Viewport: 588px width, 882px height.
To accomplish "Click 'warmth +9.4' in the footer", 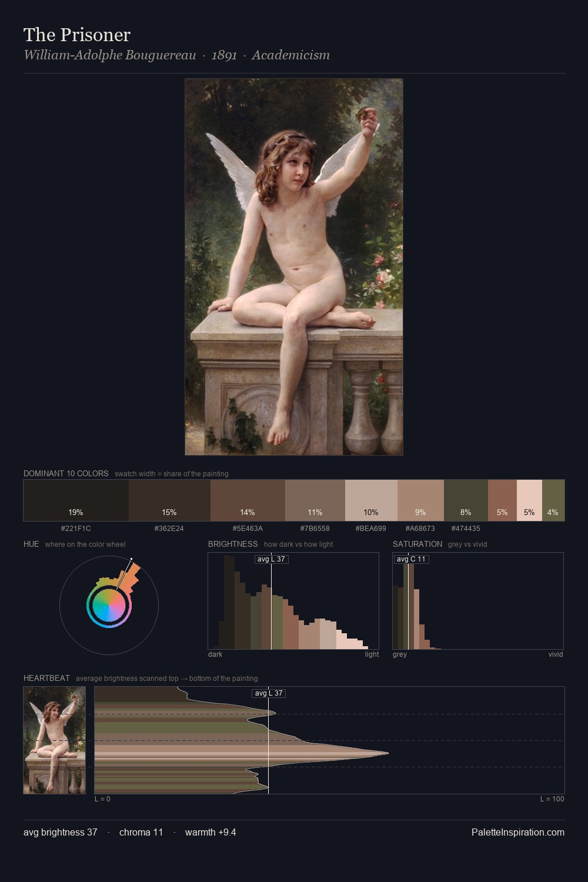I will point(211,832).
